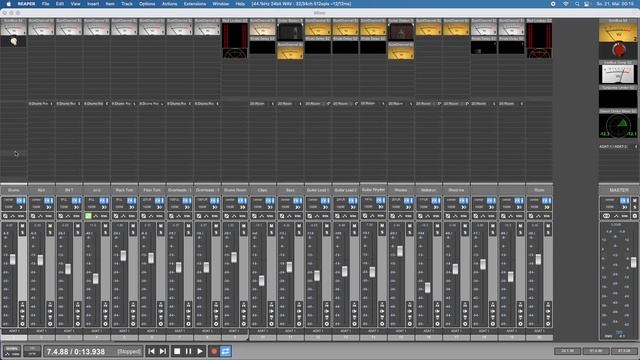
Task: Open the Rhodes track FX chain
Action: (x=407, y=200)
